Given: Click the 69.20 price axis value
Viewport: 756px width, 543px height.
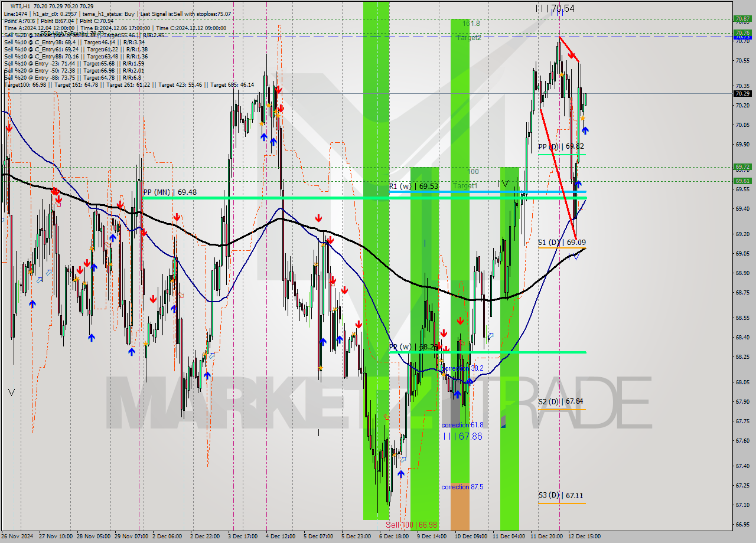Looking at the screenshot, I should 742,234.
